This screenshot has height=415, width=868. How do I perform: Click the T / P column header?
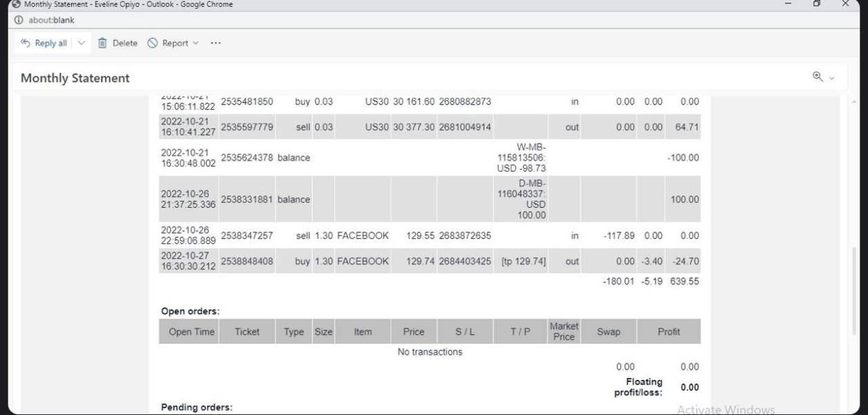[520, 332]
